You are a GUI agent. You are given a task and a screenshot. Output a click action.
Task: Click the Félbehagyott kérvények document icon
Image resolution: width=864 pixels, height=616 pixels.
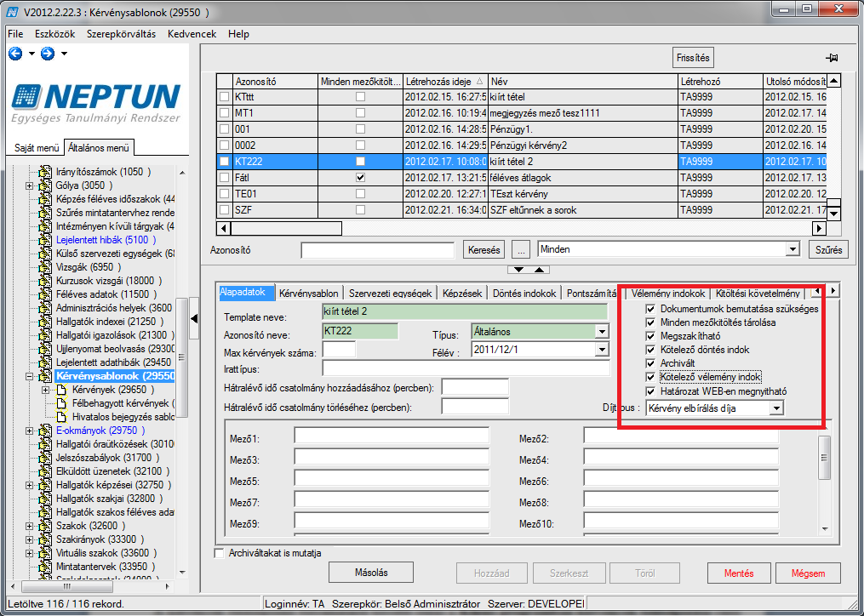(x=61, y=403)
